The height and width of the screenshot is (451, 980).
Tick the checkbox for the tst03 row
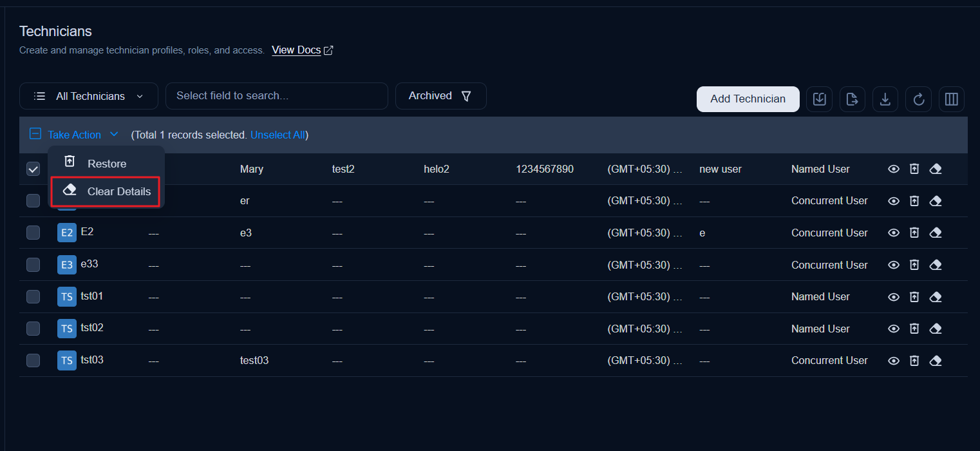coord(33,360)
